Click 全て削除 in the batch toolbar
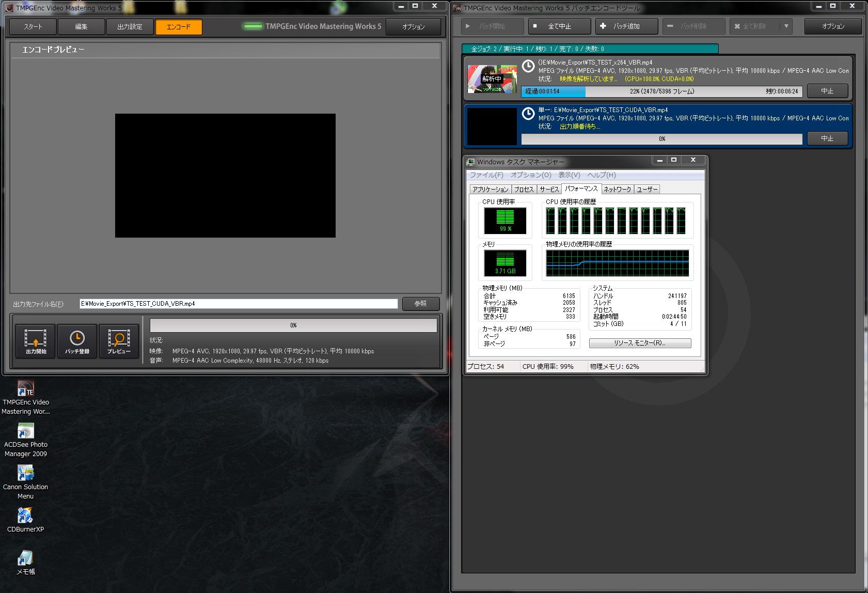This screenshot has width=868, height=593. tap(754, 26)
